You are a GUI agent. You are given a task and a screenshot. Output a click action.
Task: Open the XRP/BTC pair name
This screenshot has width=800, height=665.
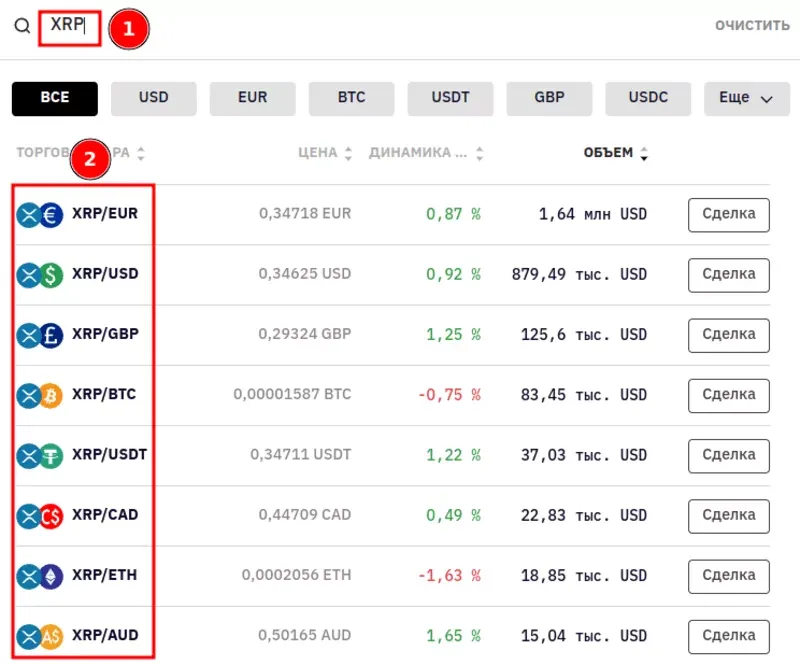point(104,394)
